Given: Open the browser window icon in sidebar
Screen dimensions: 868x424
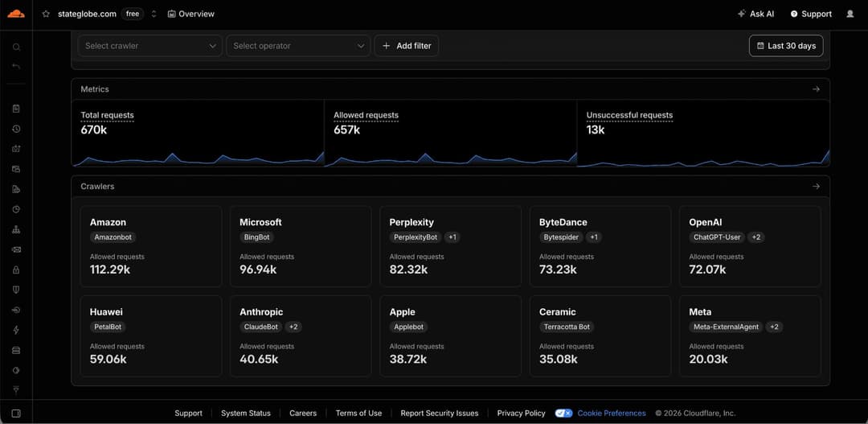Looking at the screenshot, I should [x=16, y=169].
